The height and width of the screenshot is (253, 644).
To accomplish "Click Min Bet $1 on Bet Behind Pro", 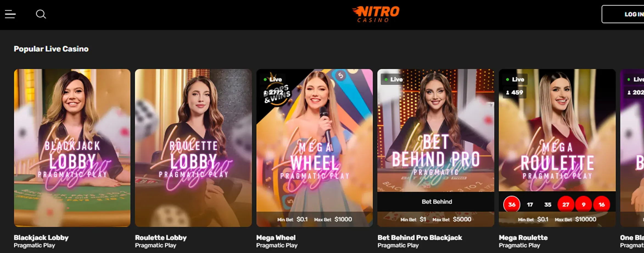I will click(413, 219).
